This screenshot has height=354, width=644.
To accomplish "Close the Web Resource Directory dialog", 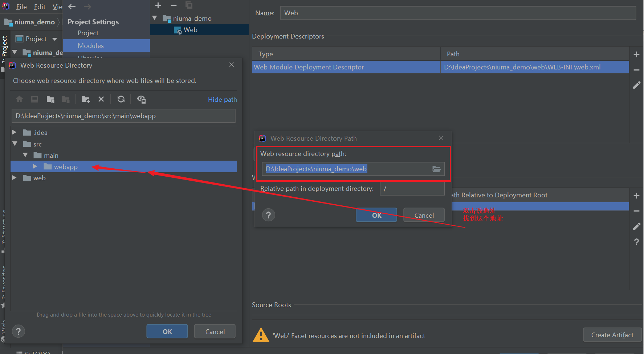I will [x=232, y=65].
